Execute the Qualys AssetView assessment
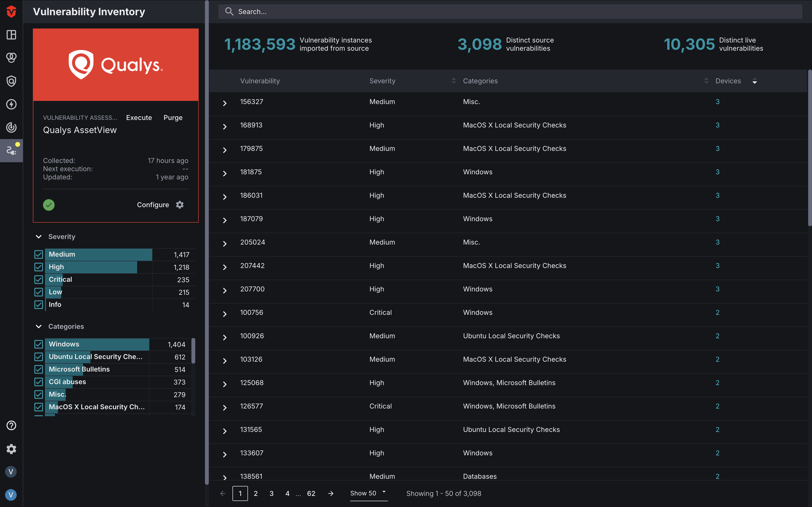Image resolution: width=812 pixels, height=507 pixels. click(139, 117)
